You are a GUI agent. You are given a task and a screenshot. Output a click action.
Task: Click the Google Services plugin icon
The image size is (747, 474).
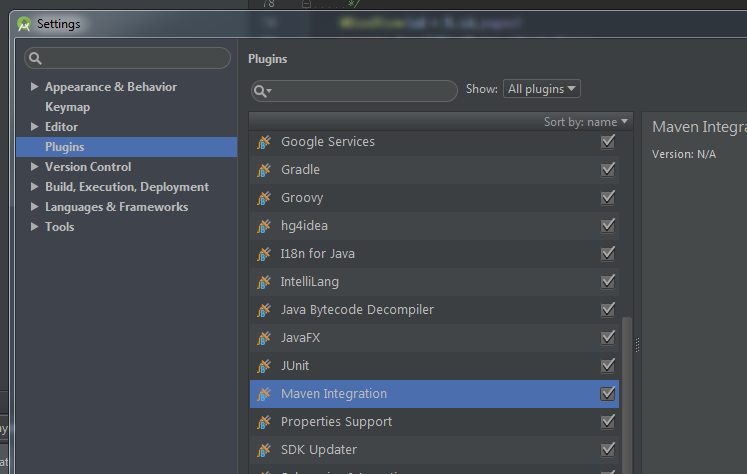pyautogui.click(x=264, y=142)
